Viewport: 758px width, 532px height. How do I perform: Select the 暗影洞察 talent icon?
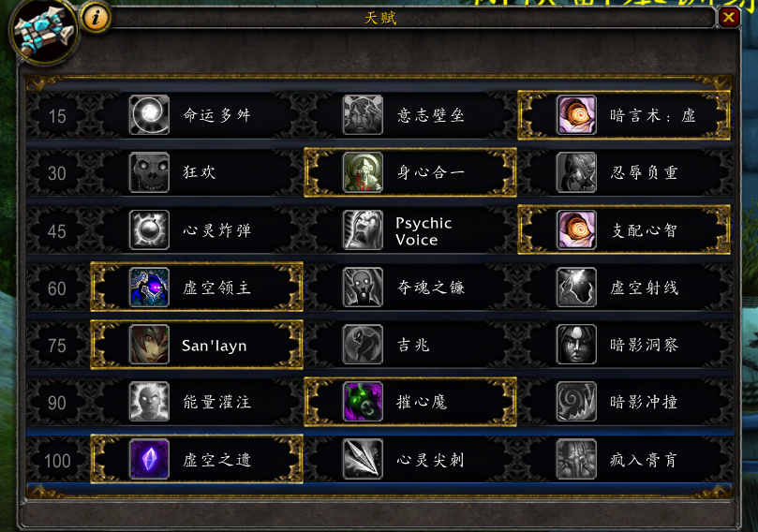[x=576, y=344]
